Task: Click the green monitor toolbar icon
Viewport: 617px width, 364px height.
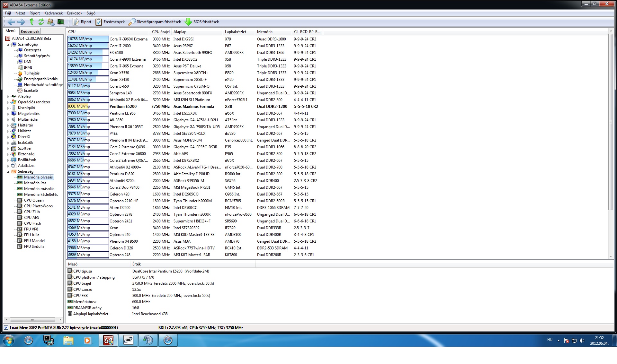Action: click(x=60, y=22)
